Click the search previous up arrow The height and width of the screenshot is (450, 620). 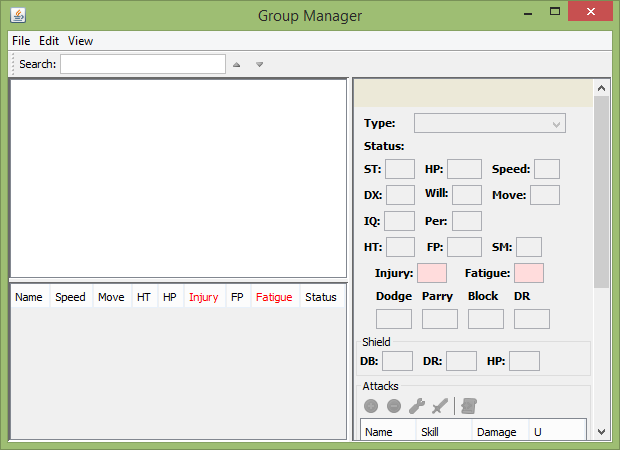coord(236,64)
